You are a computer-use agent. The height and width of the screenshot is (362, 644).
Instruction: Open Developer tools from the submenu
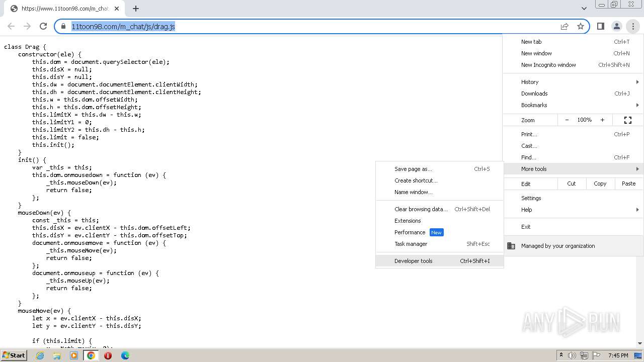(439, 261)
